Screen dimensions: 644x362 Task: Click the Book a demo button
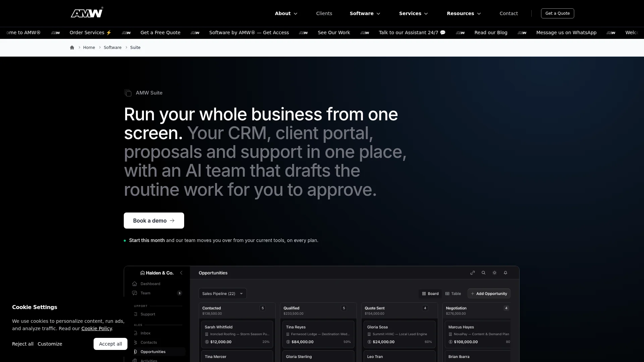(154, 221)
